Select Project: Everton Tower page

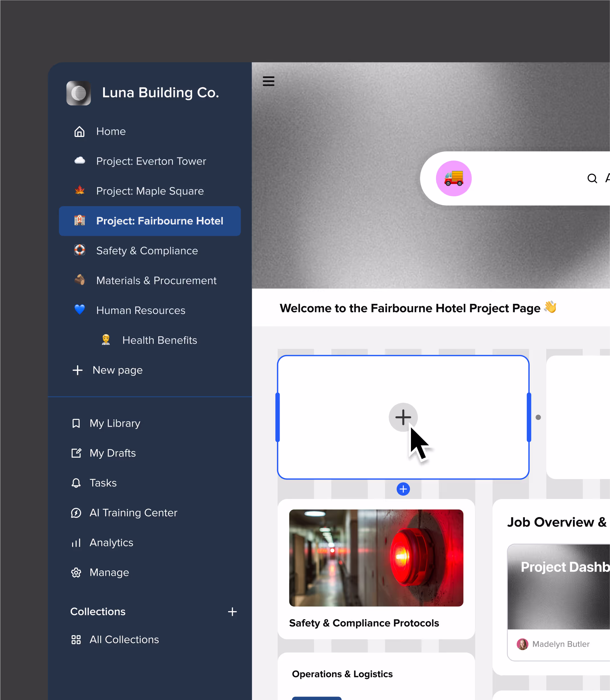click(x=151, y=161)
